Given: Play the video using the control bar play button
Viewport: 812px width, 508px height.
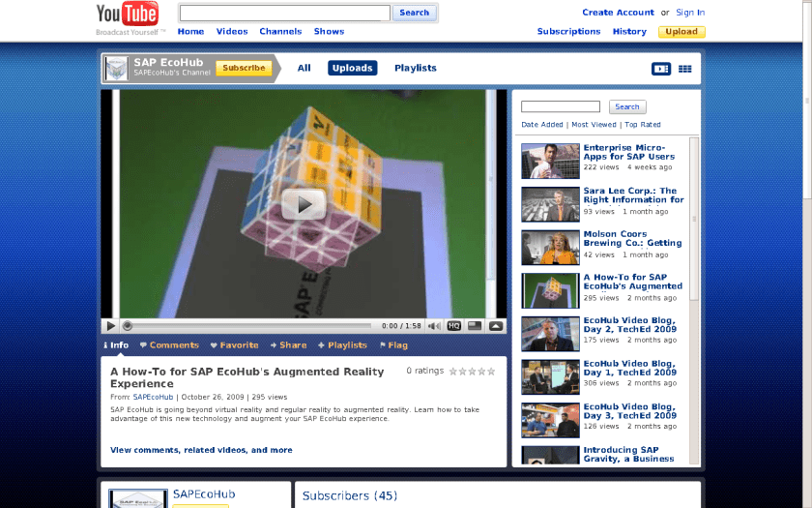Looking at the screenshot, I should 110,326.
